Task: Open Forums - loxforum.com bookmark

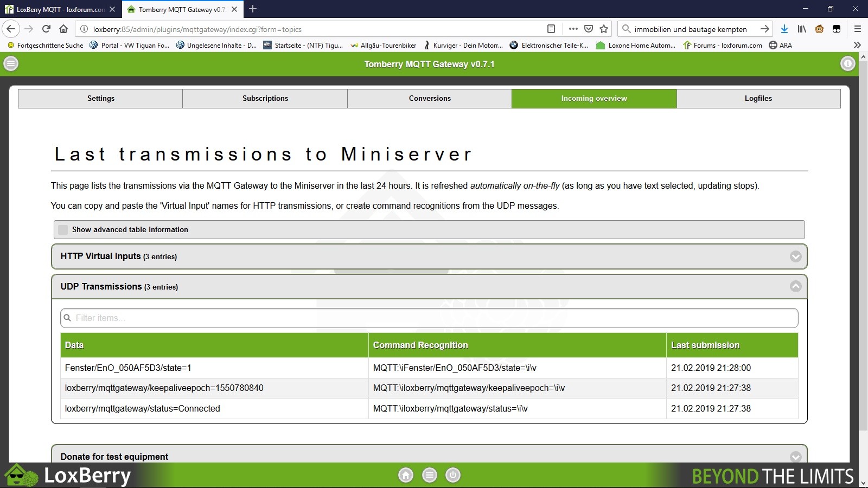Action: coord(723,46)
